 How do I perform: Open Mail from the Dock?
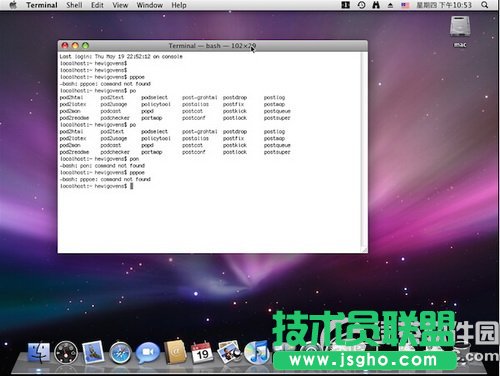[x=93, y=352]
